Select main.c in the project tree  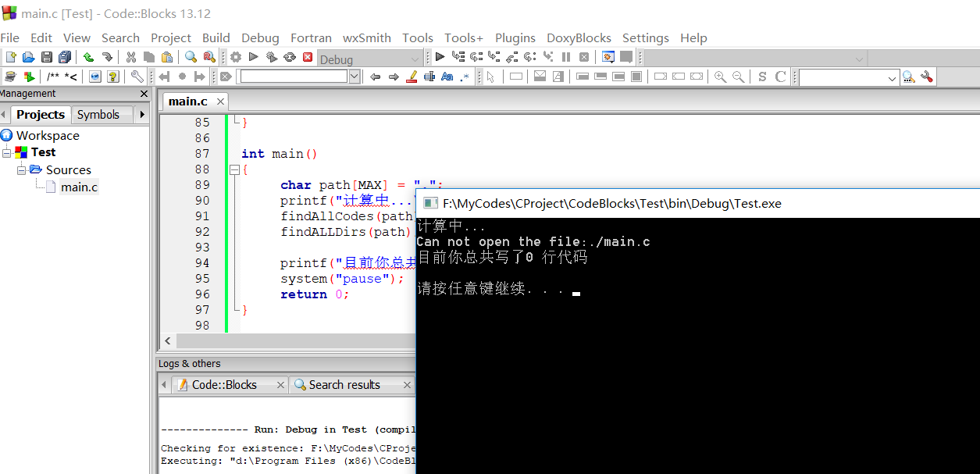pos(80,187)
